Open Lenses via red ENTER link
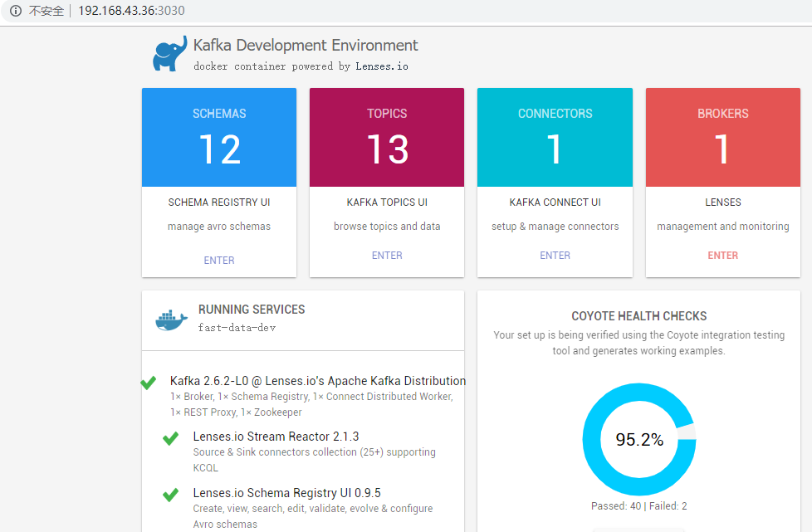 [x=723, y=255]
